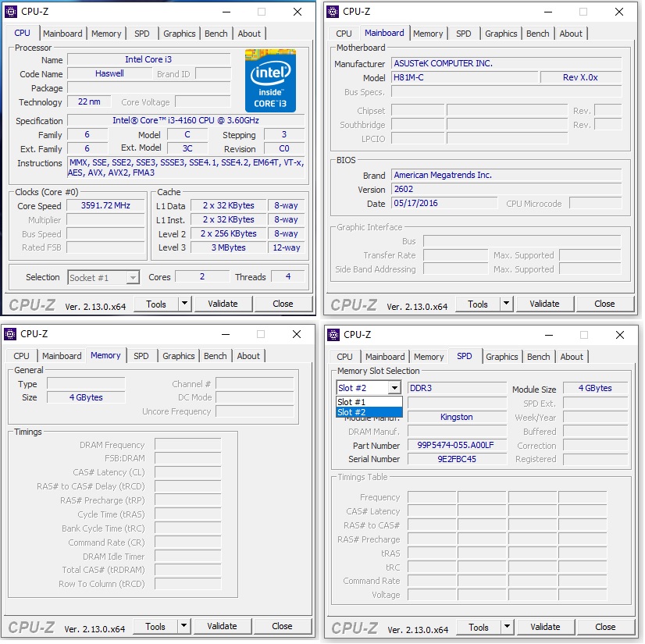Viewport: 645px width, 644px height.
Task: Select the Mainboard tab in the Memory window
Action: 62,356
